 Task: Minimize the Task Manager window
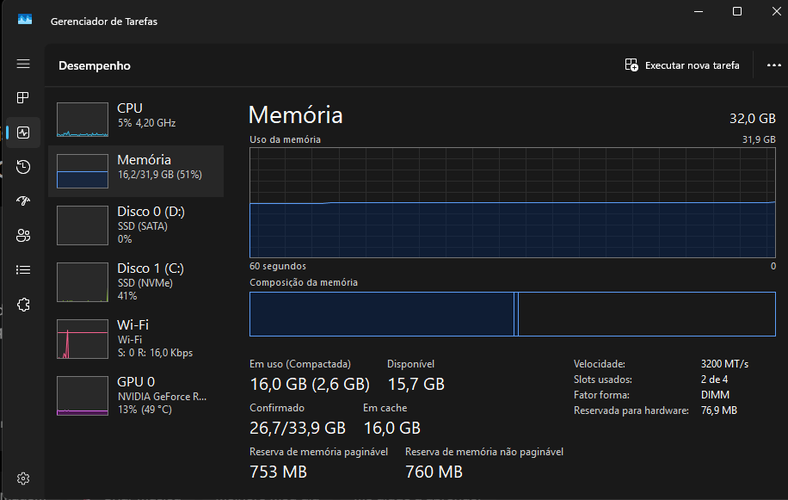pyautogui.click(x=699, y=11)
